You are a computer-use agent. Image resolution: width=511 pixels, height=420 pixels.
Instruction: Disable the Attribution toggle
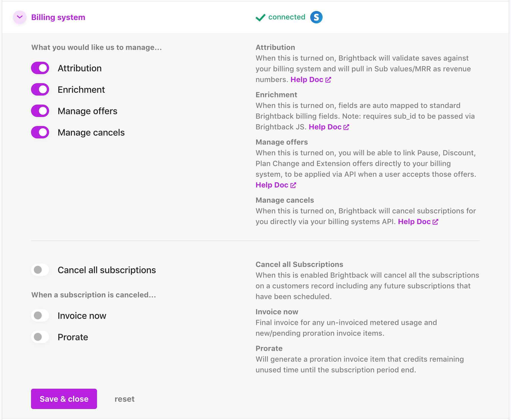click(x=40, y=68)
